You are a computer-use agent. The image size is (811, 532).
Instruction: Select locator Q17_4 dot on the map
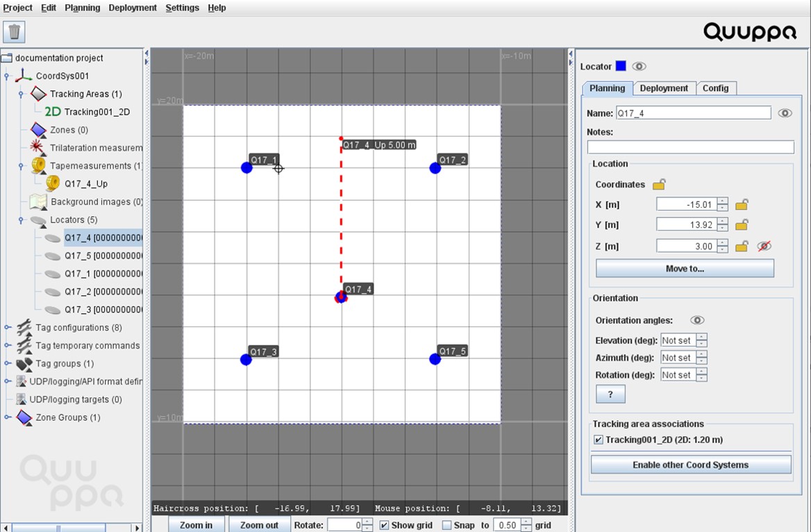click(341, 297)
